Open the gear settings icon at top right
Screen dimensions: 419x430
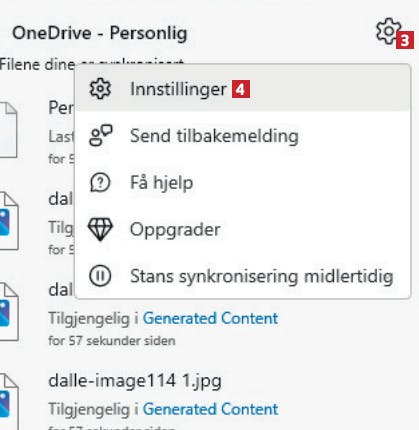389,31
